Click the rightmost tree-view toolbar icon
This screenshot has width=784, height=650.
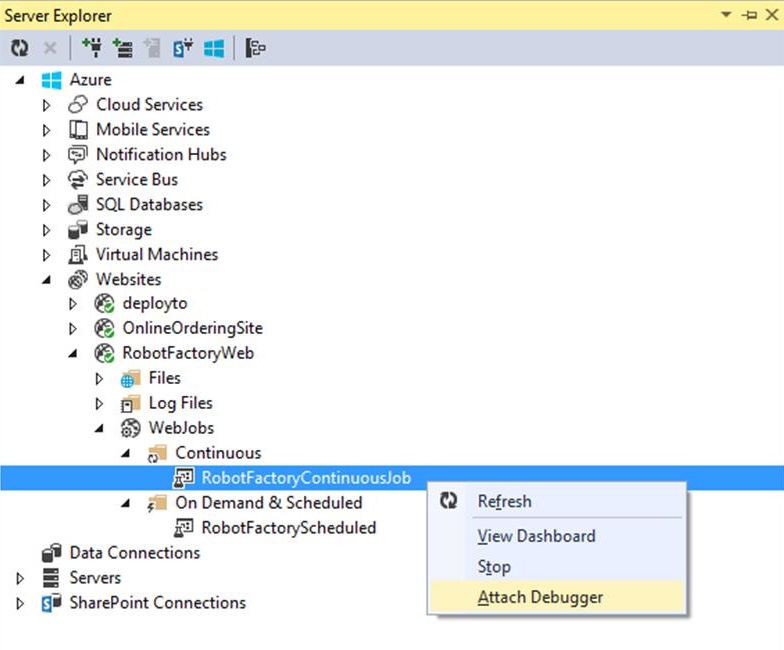[x=256, y=48]
